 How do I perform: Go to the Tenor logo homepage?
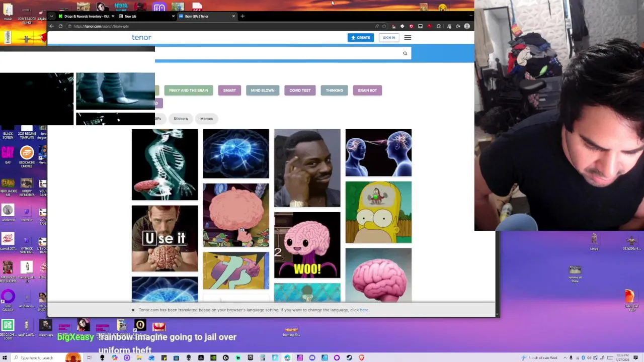(x=141, y=37)
